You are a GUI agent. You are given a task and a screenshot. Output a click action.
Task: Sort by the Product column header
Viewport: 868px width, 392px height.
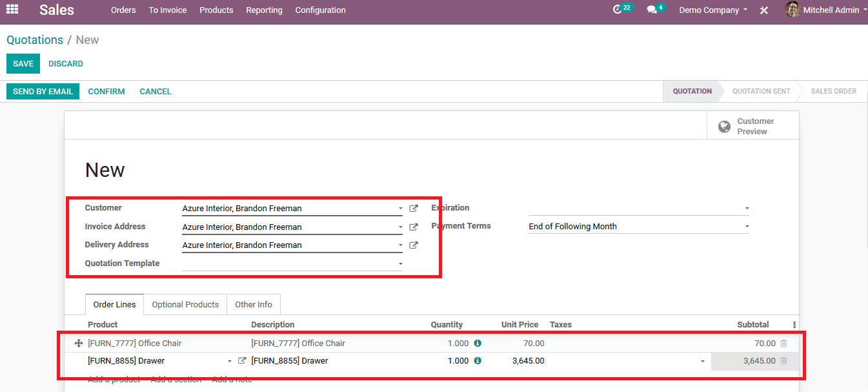103,325
